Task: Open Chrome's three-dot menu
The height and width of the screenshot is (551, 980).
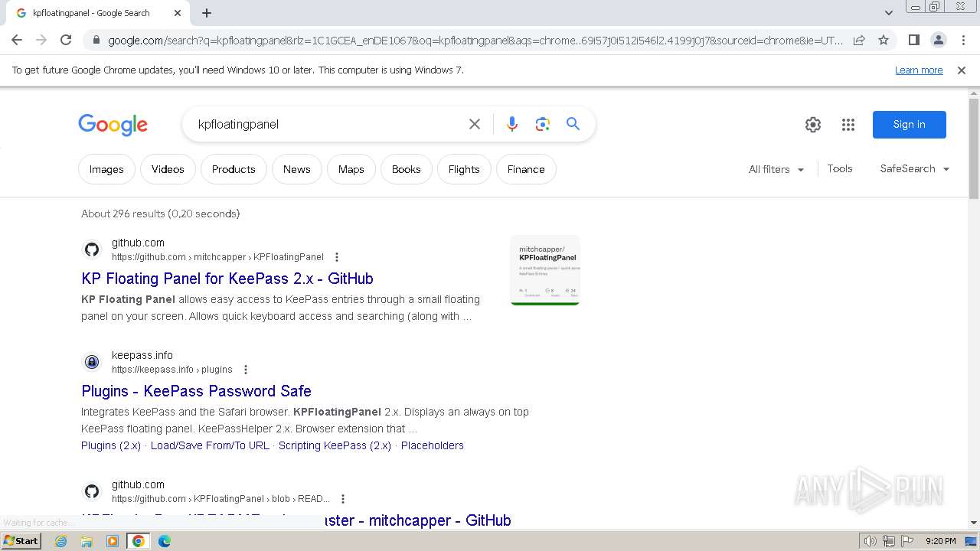Action: (x=963, y=40)
